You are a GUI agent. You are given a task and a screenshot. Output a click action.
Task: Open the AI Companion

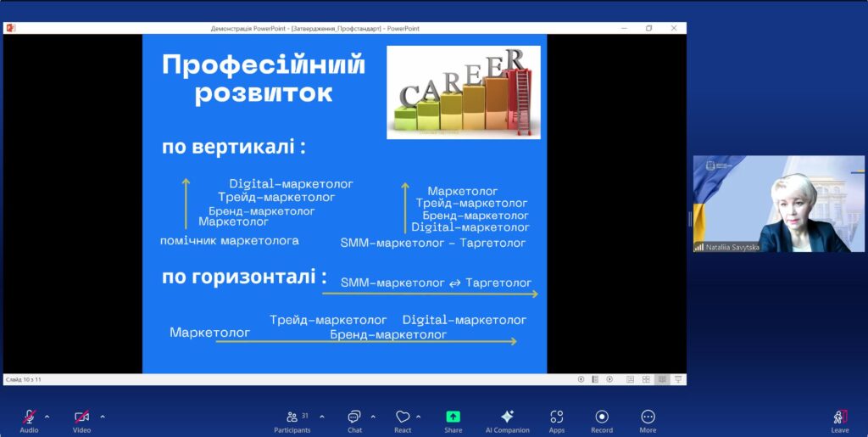[507, 417]
